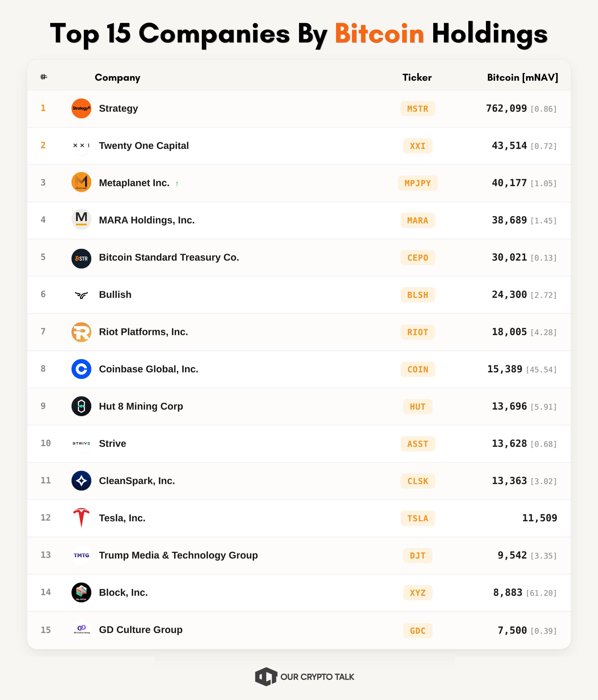Click the Block, Inc. logo icon
Image resolution: width=598 pixels, height=700 pixels.
[x=81, y=592]
